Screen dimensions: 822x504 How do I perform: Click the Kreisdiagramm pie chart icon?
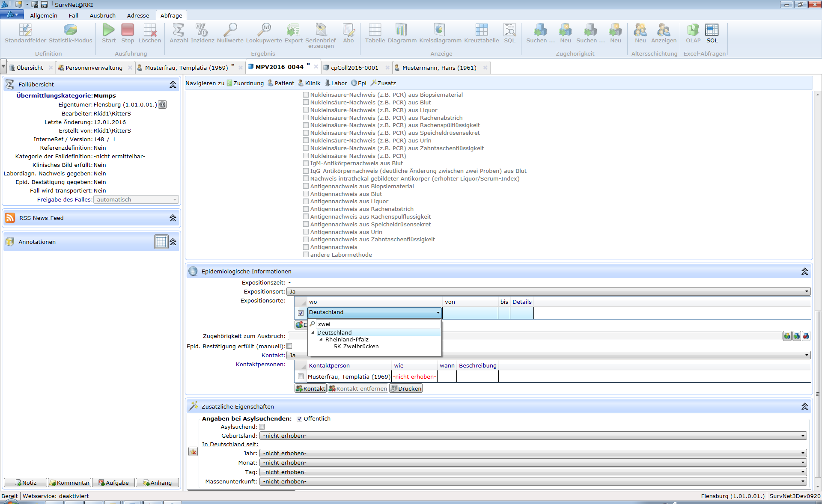coord(440,30)
